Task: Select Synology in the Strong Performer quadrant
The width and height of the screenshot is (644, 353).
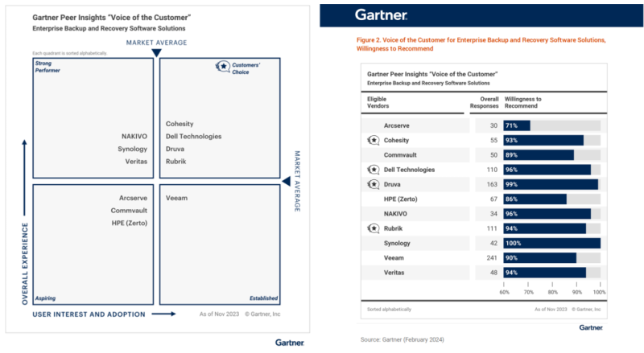Action: point(132,149)
